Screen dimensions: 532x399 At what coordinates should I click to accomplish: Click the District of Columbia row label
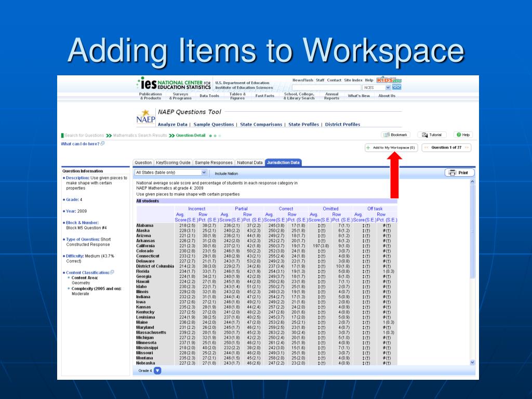155,266
